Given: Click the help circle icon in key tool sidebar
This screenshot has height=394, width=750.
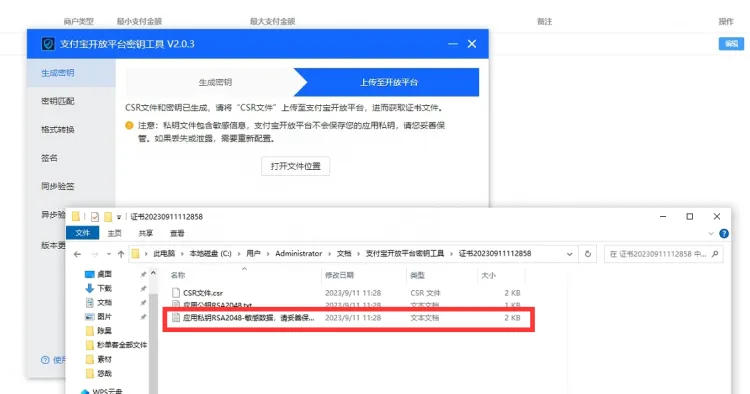Looking at the screenshot, I should tap(45, 360).
